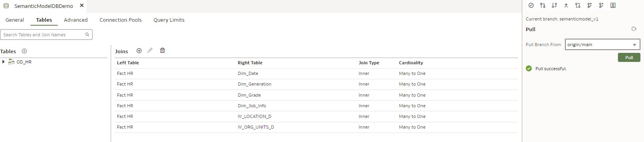Open the Git user profile icon
The height and width of the screenshot is (142, 644).
[x=613, y=6]
